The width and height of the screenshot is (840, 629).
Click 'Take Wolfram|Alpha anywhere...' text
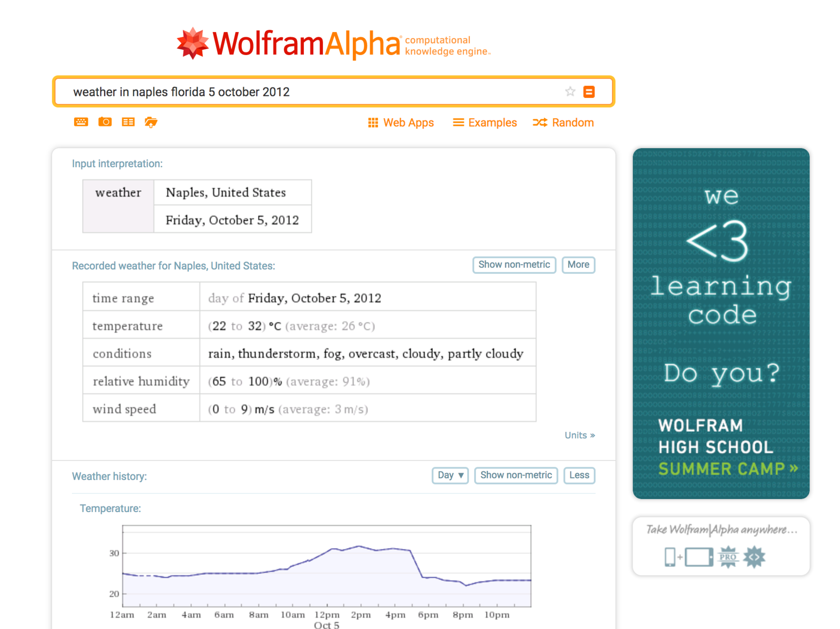[x=722, y=530]
